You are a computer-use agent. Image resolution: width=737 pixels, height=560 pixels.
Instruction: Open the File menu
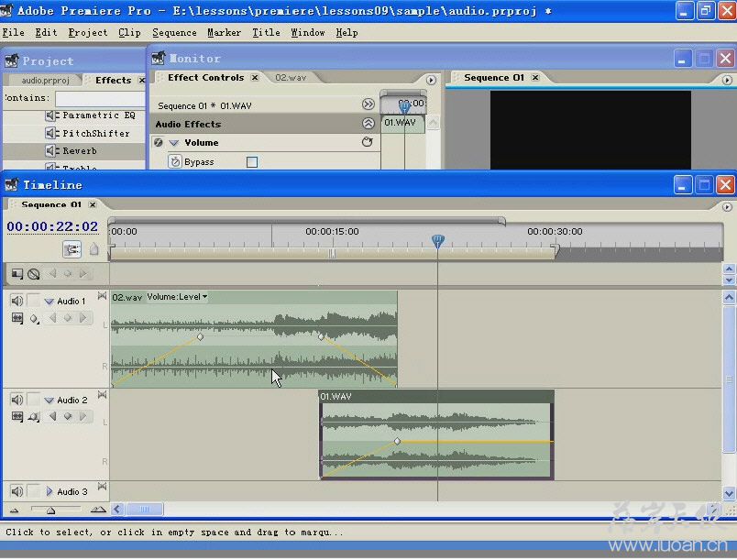coord(13,32)
